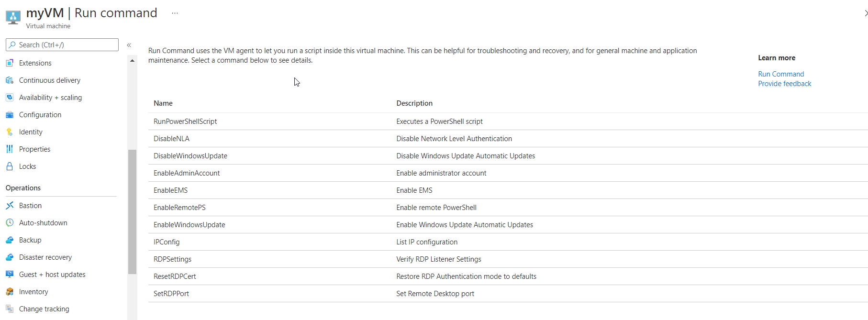Select the RunPowerShellScript command
Screen dimensions: 868x320
pyautogui.click(x=185, y=121)
